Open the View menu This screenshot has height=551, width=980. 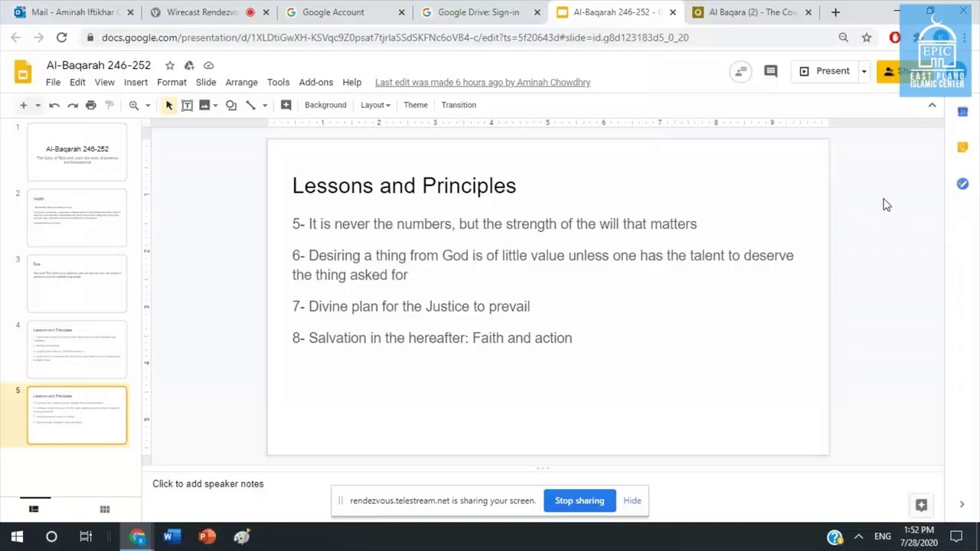point(105,83)
